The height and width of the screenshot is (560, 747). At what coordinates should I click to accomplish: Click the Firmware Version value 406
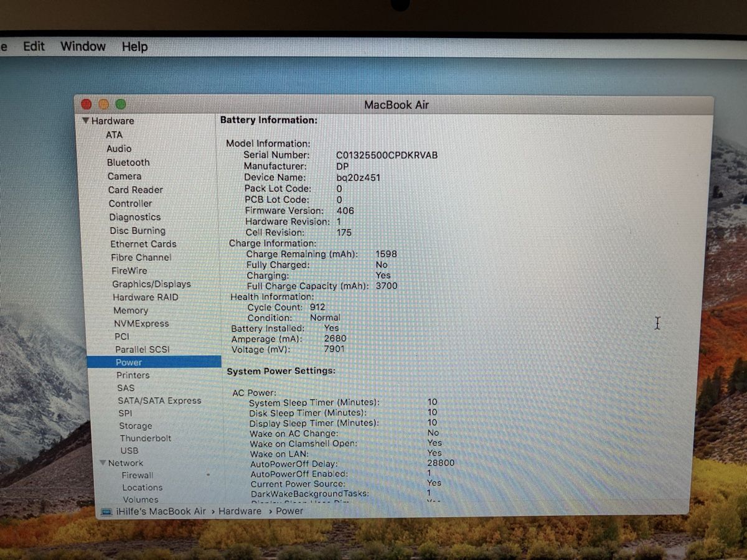(345, 211)
